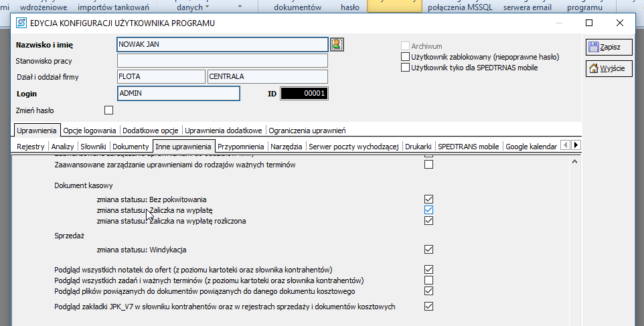Open the Rejestry sub-tab
The height and width of the screenshot is (326, 644).
coord(31,147)
